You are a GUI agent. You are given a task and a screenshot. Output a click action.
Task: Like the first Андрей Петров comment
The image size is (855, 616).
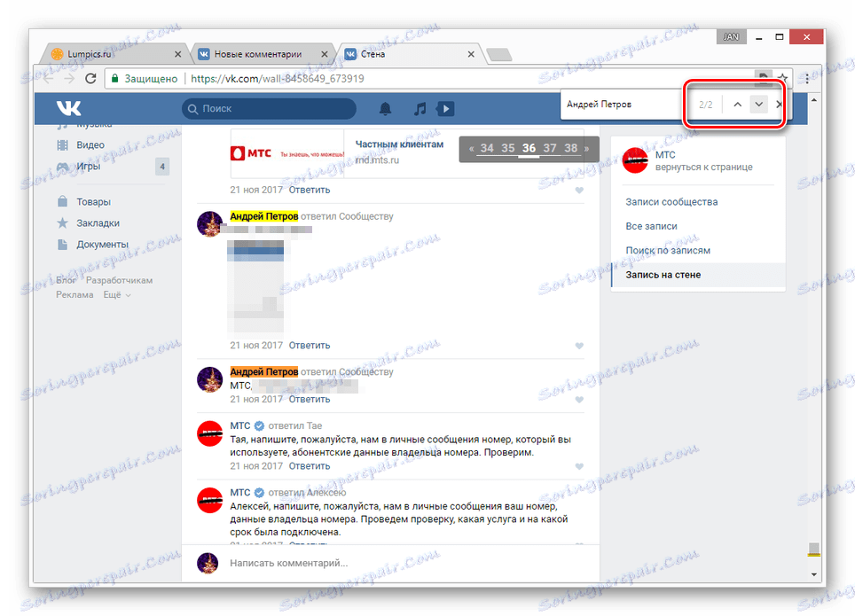(579, 346)
